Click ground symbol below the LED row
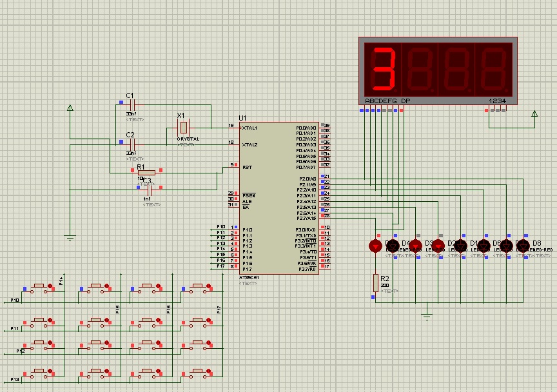 click(x=425, y=316)
